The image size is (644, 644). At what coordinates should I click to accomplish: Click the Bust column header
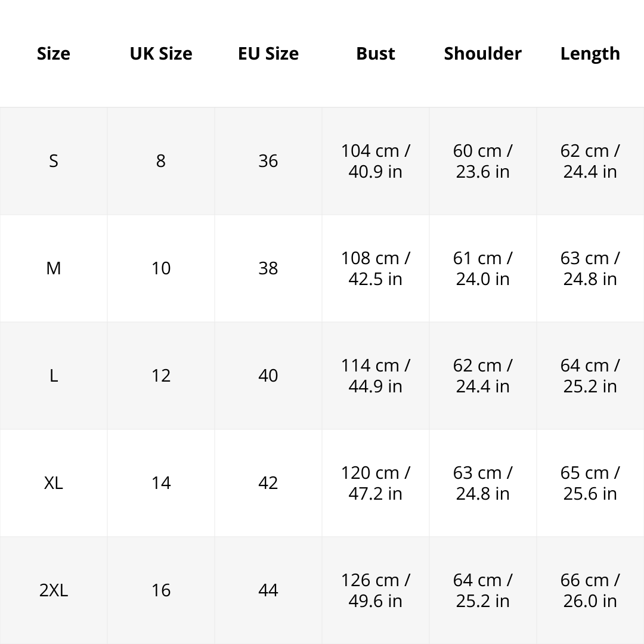point(376,54)
